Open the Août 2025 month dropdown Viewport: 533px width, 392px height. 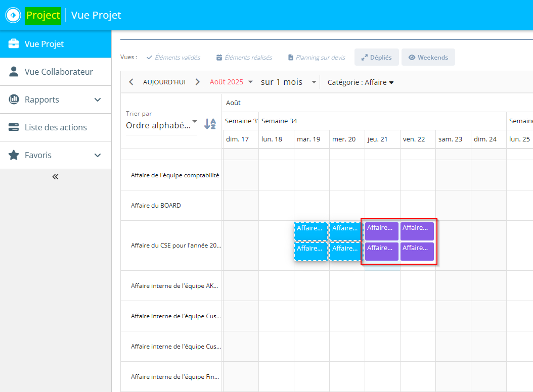coord(231,82)
